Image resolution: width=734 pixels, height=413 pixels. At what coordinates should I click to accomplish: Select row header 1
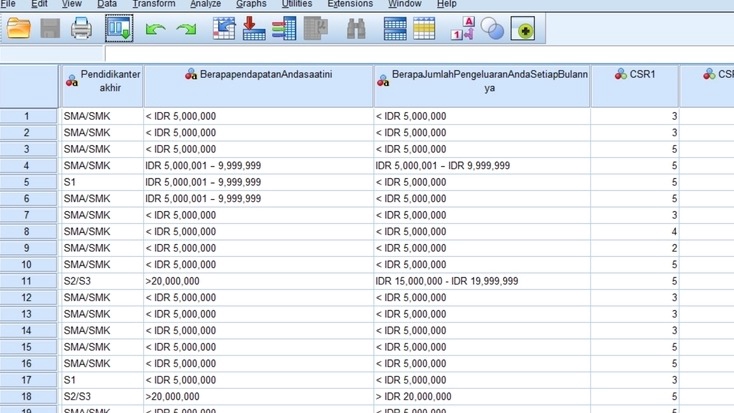(28, 116)
